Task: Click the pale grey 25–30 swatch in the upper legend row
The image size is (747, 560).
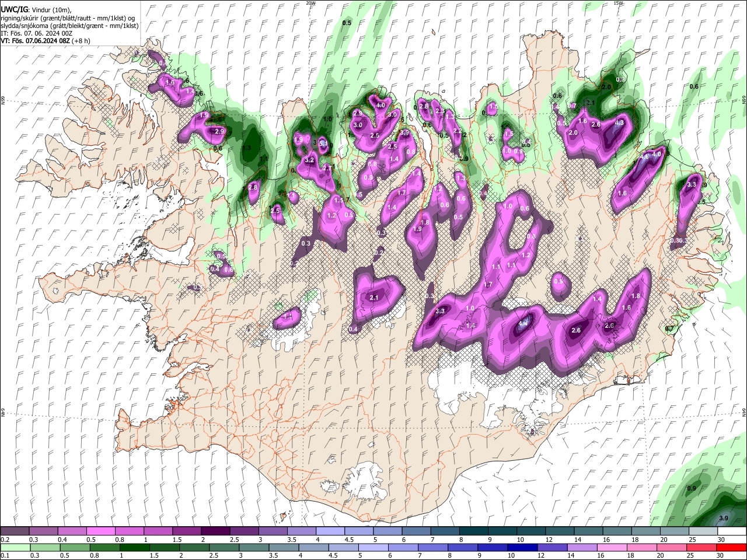Action: (704, 531)
